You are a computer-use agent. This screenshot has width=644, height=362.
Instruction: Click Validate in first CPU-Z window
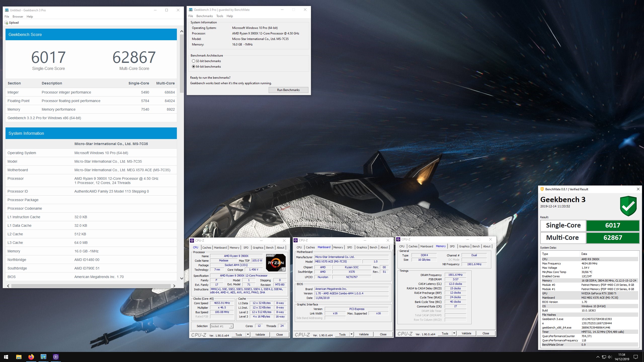point(260,335)
